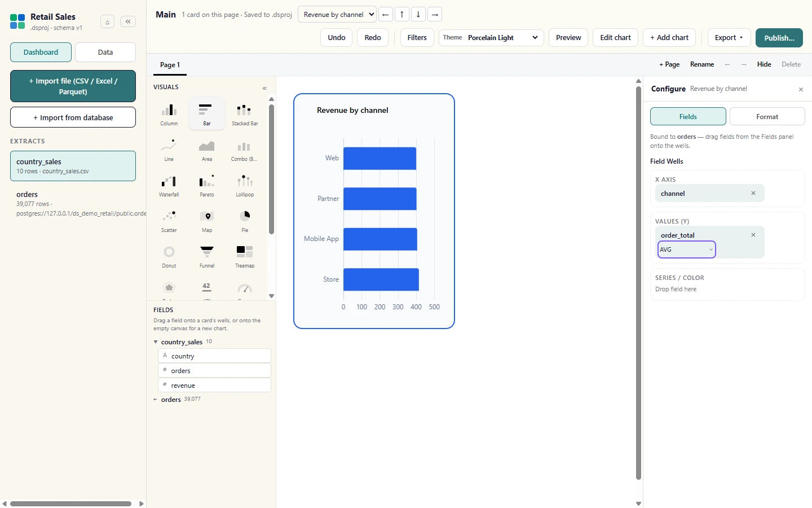
Task: Select the Column chart visual
Action: [169, 113]
